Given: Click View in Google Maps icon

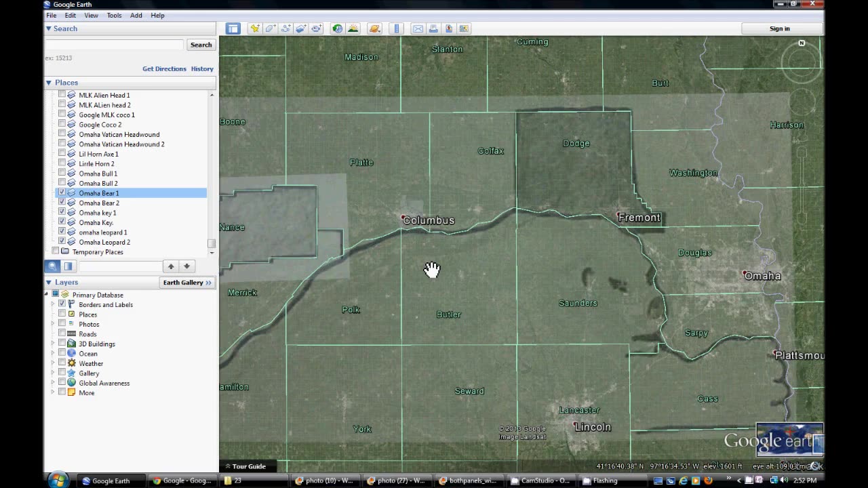Looking at the screenshot, I should coord(464,28).
